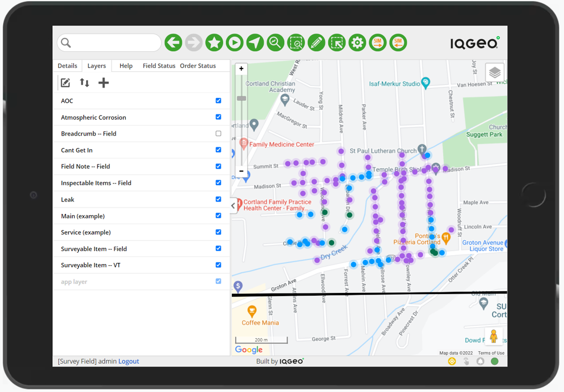This screenshot has height=392, width=564.
Task: Open the Terms of Use link
Action: point(491,353)
